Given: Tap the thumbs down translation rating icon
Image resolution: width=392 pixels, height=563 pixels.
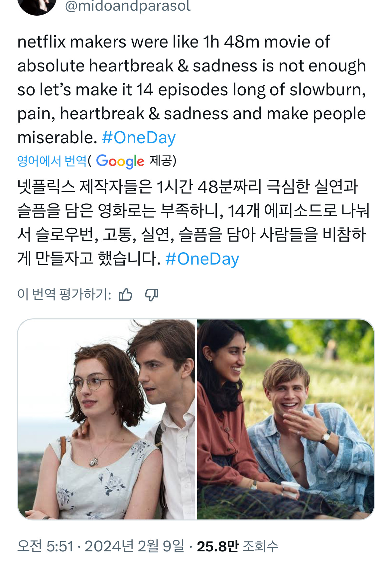Looking at the screenshot, I should coord(152,294).
